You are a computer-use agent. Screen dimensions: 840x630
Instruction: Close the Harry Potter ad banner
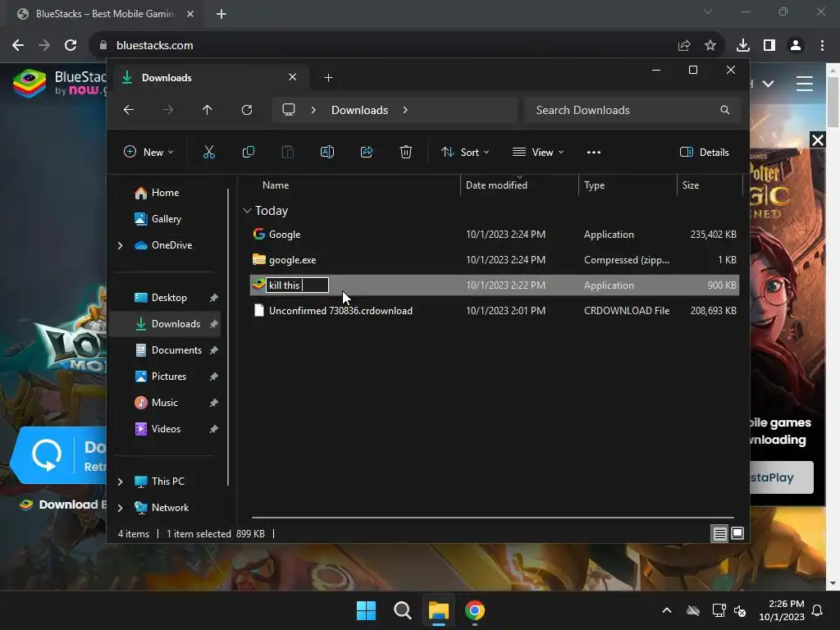pyautogui.click(x=818, y=140)
